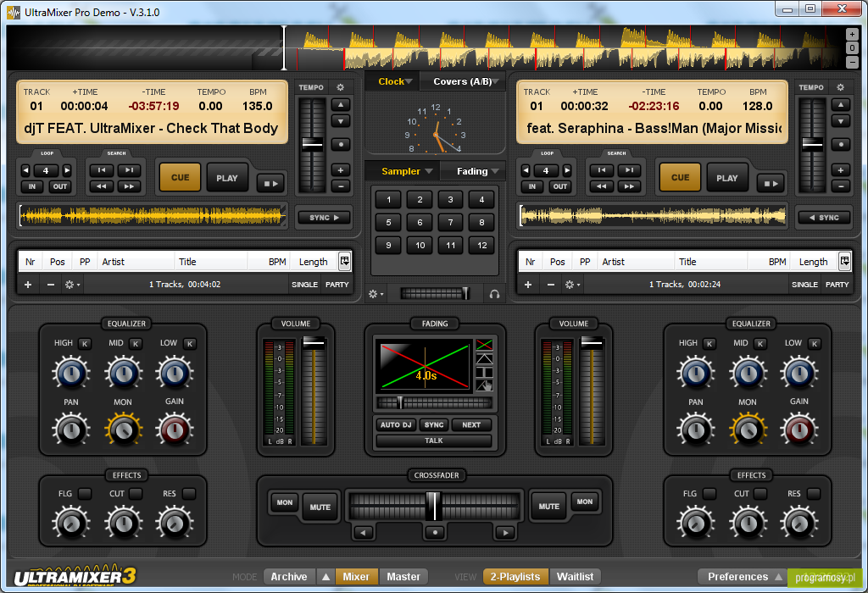
Task: Click PLAY on right deck
Action: tap(726, 178)
